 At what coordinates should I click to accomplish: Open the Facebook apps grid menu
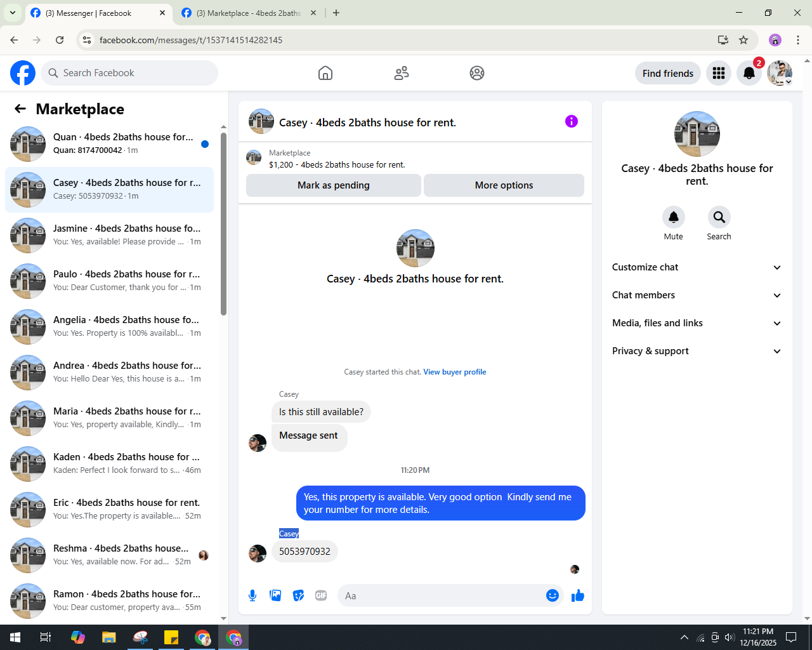click(719, 73)
